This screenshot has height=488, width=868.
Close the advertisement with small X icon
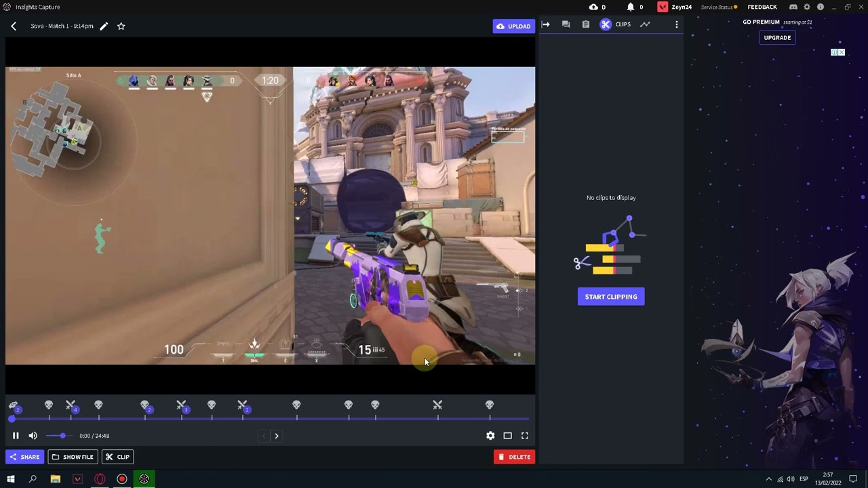pyautogui.click(x=842, y=52)
